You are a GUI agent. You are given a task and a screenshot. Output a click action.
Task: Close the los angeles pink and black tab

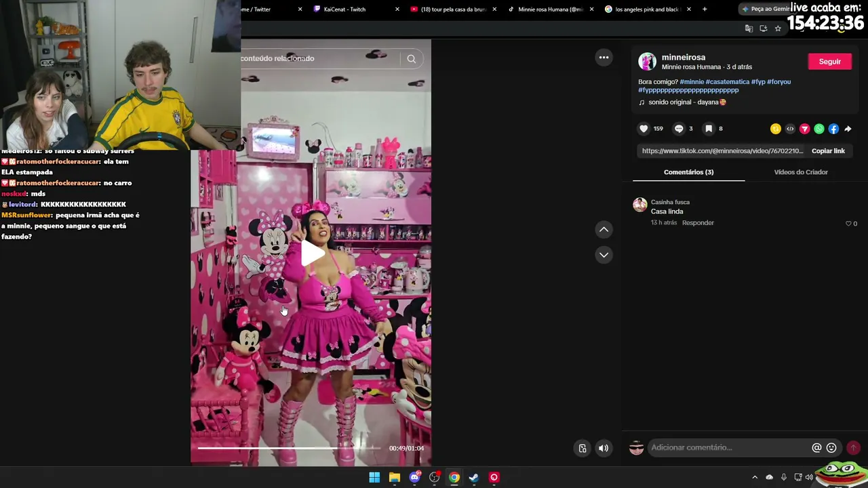click(x=689, y=9)
